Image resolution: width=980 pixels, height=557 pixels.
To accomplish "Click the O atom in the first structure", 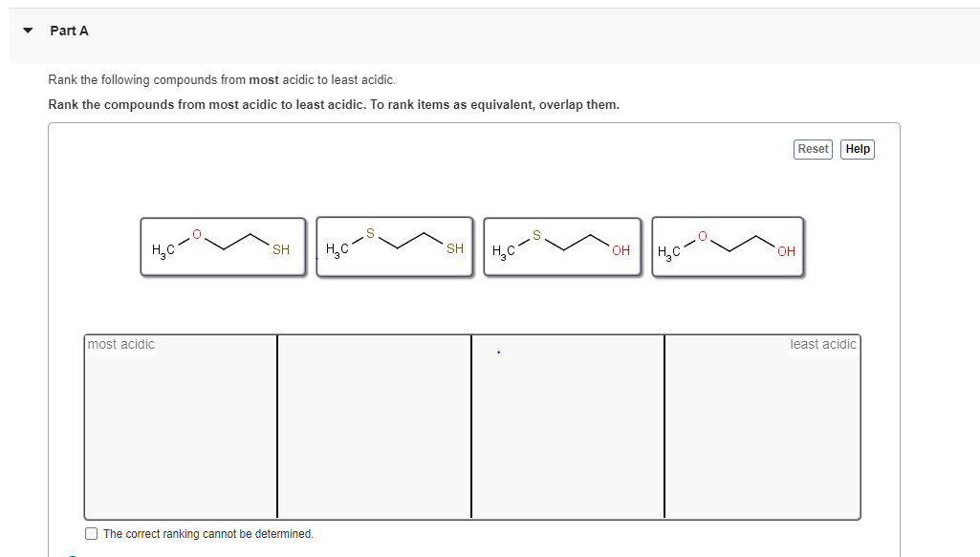I will click(x=197, y=234).
